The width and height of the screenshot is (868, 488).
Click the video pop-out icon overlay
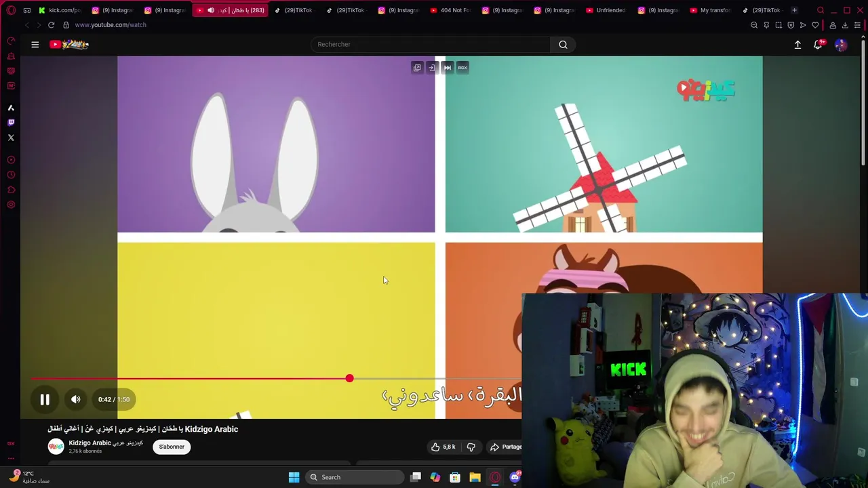click(417, 67)
